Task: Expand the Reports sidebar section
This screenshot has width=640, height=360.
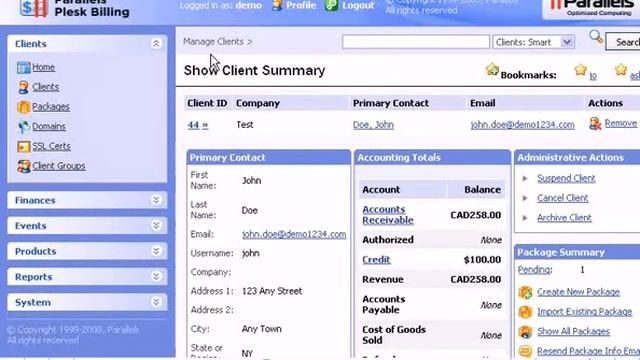Action: 156,277
